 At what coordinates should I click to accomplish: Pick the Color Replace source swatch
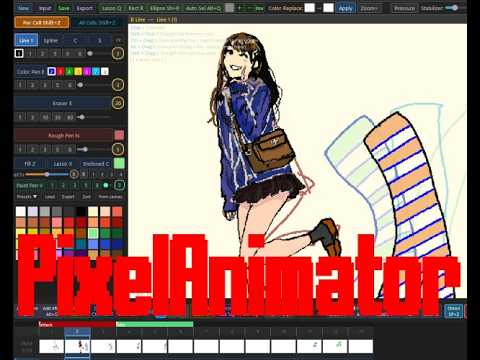tap(310, 8)
